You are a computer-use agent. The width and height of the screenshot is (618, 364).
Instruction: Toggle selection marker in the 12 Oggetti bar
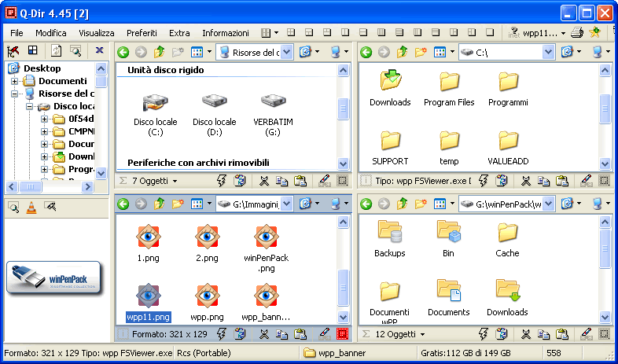click(x=604, y=334)
